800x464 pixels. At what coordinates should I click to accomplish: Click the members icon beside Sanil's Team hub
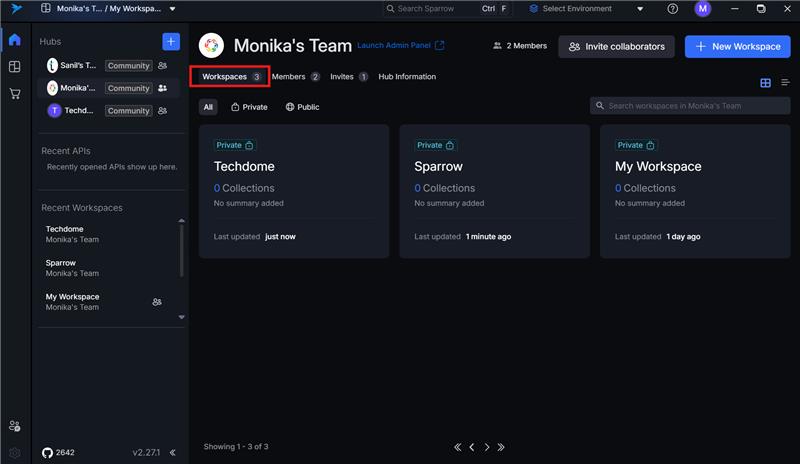click(x=162, y=65)
